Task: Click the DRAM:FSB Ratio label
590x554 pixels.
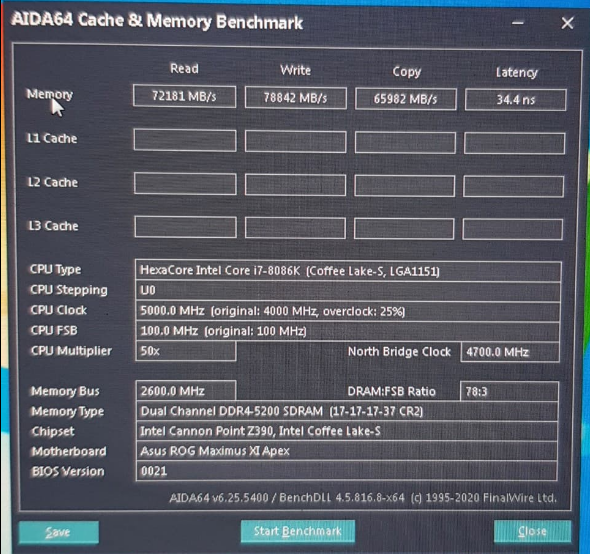Action: (x=391, y=392)
